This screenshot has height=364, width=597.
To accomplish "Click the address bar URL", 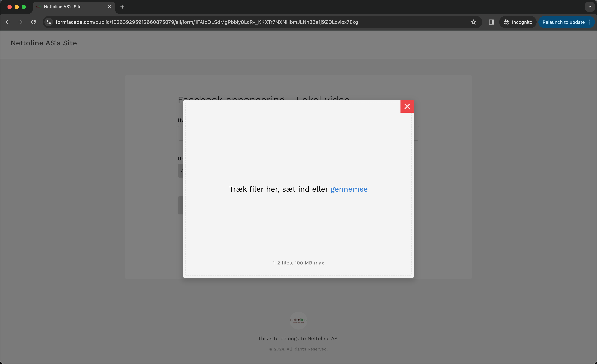I will click(x=207, y=22).
